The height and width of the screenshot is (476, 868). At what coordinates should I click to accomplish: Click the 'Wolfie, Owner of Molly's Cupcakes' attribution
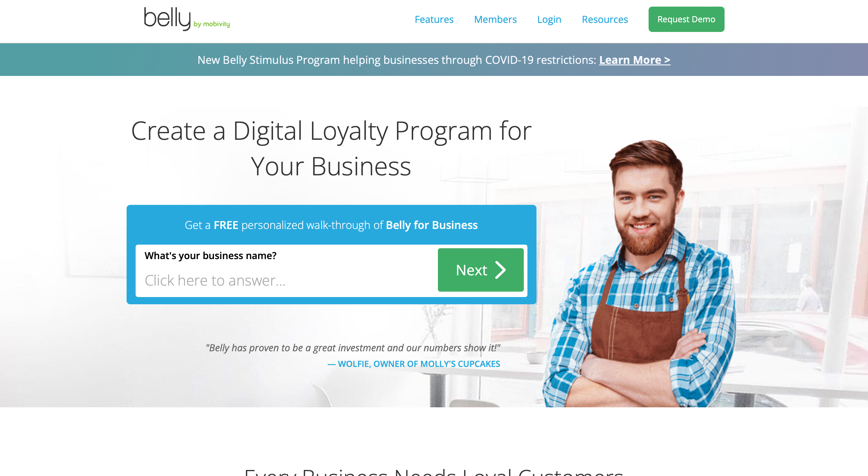click(x=414, y=364)
